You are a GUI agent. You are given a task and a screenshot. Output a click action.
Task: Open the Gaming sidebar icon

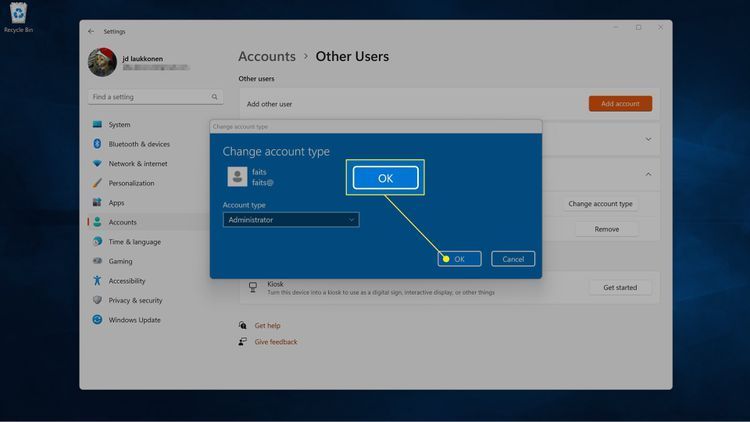coord(97,261)
